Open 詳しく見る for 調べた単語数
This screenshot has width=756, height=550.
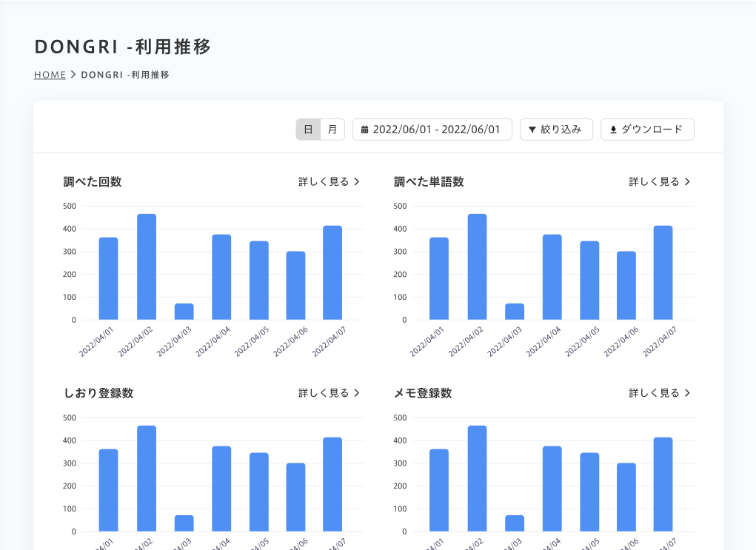659,181
